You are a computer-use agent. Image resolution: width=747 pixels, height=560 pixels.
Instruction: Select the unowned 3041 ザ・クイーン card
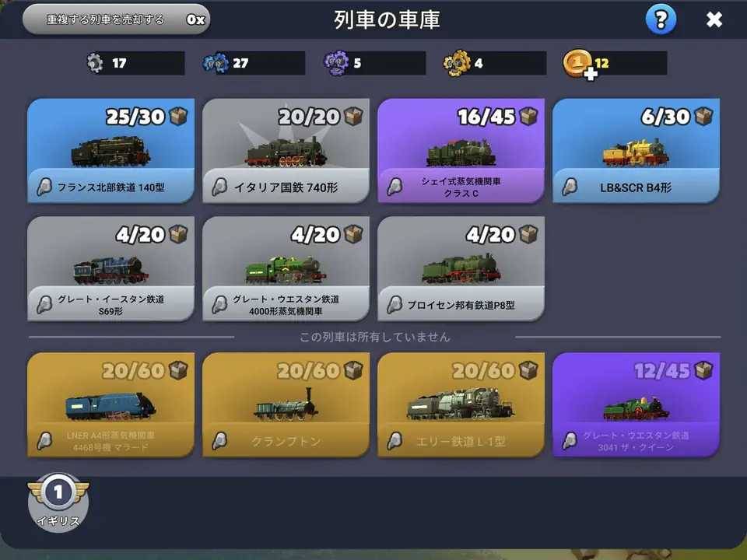(x=636, y=404)
